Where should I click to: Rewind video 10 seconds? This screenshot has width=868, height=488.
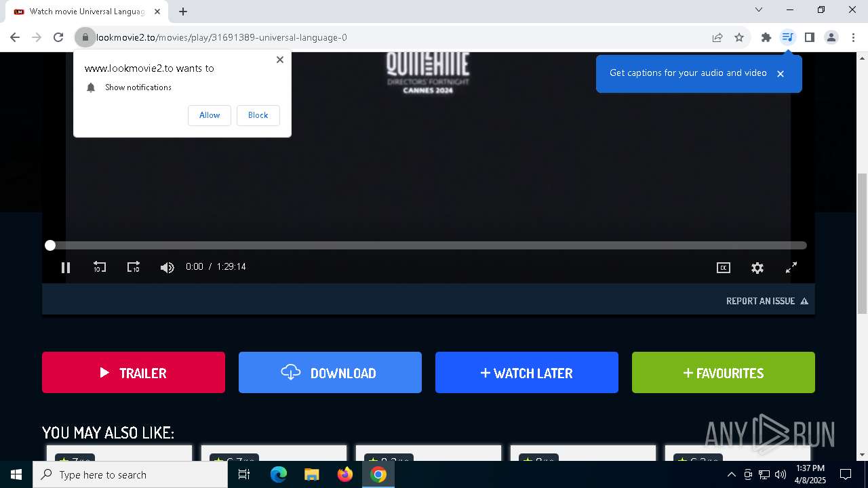pyautogui.click(x=100, y=267)
